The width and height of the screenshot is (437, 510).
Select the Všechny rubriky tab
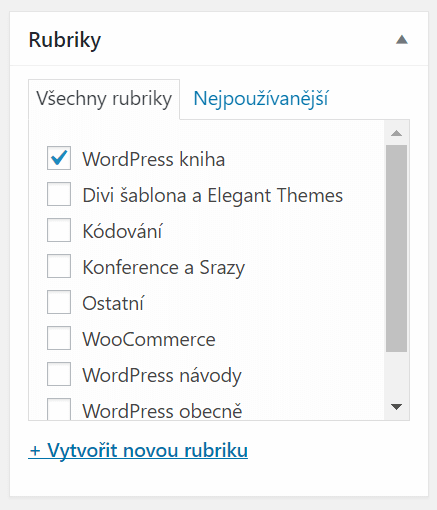104,99
